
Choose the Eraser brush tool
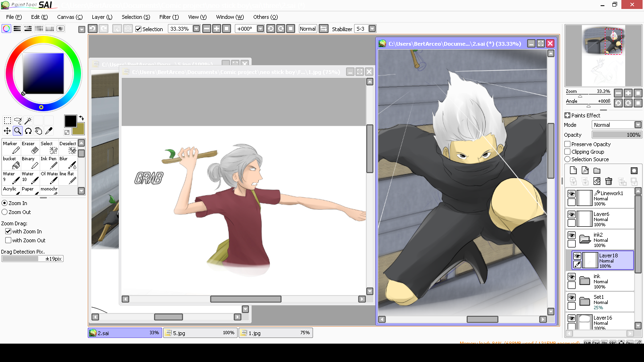[30, 148]
